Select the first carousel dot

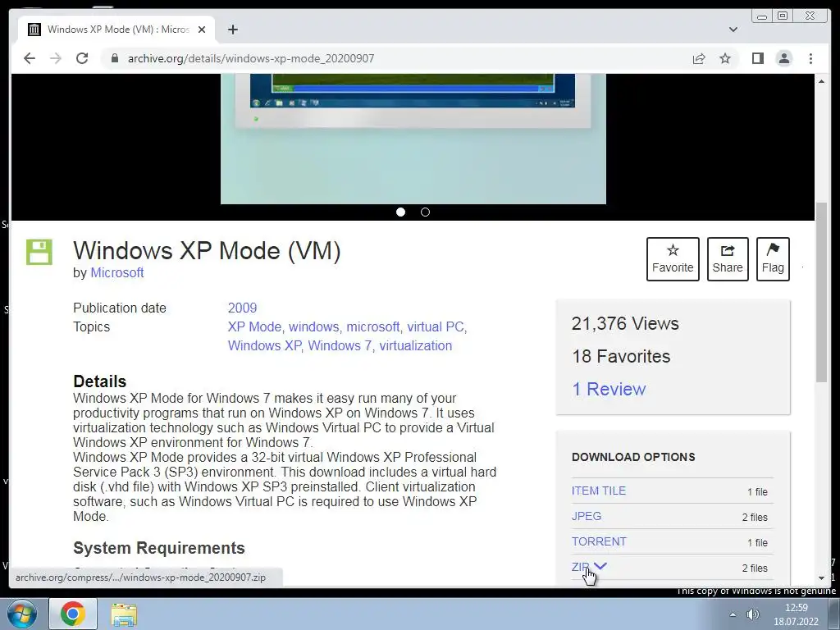(x=400, y=212)
